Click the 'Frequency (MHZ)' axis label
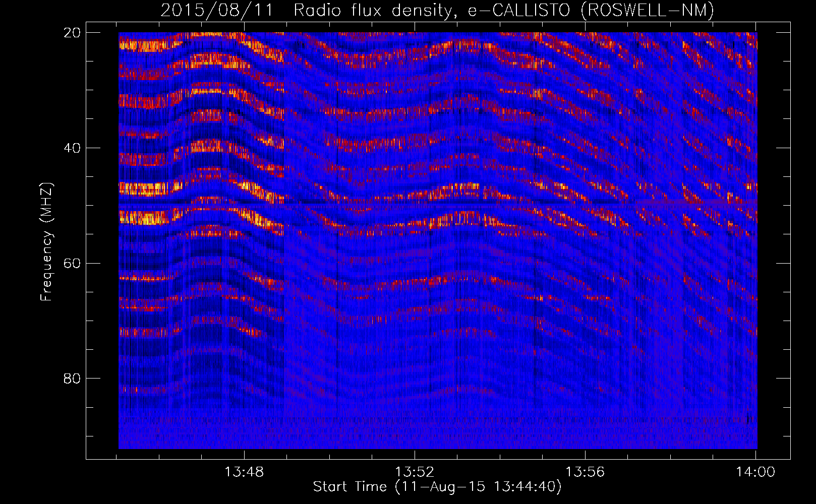816x504 pixels. click(x=46, y=242)
